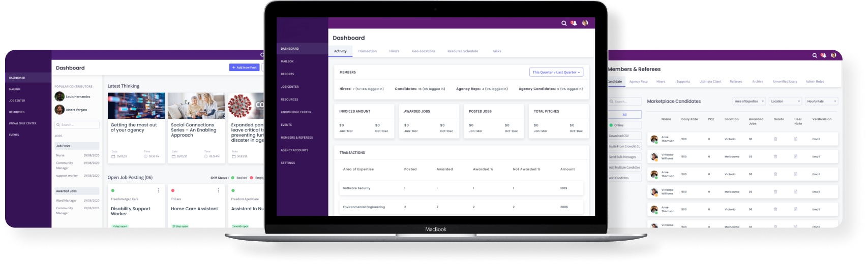
Task: Open the Social Connections Series article thumbnail
Action: [x=196, y=106]
